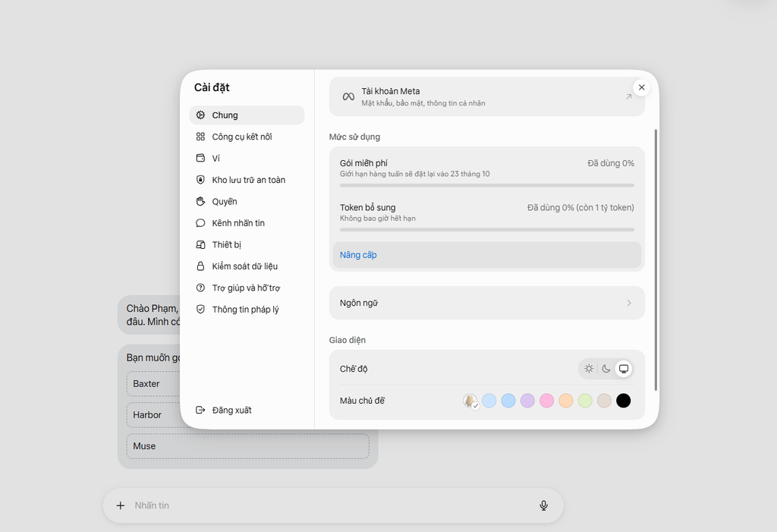This screenshot has height=532, width=777.
Task: Click the text "Đã dùng 0% (còn 1 tỷ token)"
Action: (580, 208)
